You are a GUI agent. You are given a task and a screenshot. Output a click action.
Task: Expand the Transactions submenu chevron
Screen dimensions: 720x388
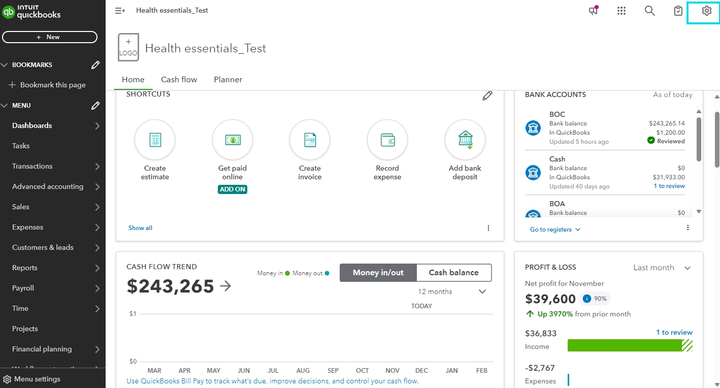pyautogui.click(x=97, y=166)
